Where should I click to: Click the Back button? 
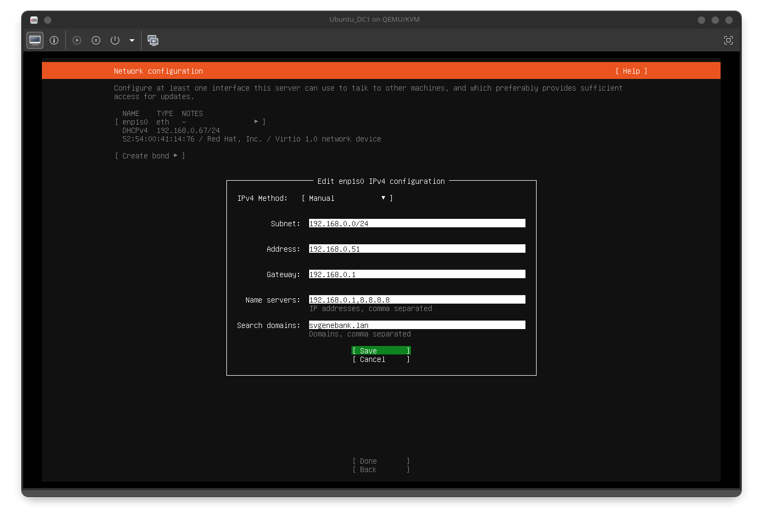[x=381, y=469]
